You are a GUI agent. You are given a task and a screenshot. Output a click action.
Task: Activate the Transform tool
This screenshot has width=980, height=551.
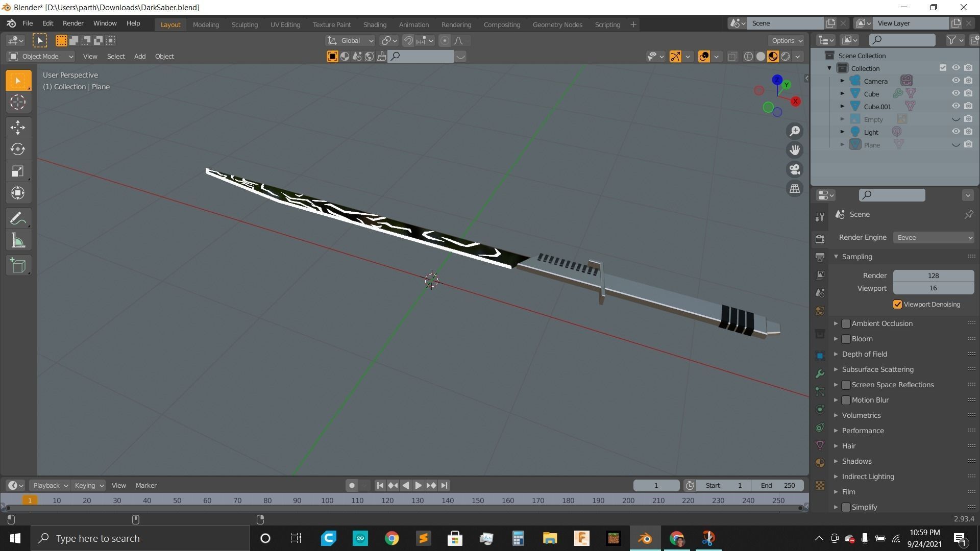click(18, 193)
